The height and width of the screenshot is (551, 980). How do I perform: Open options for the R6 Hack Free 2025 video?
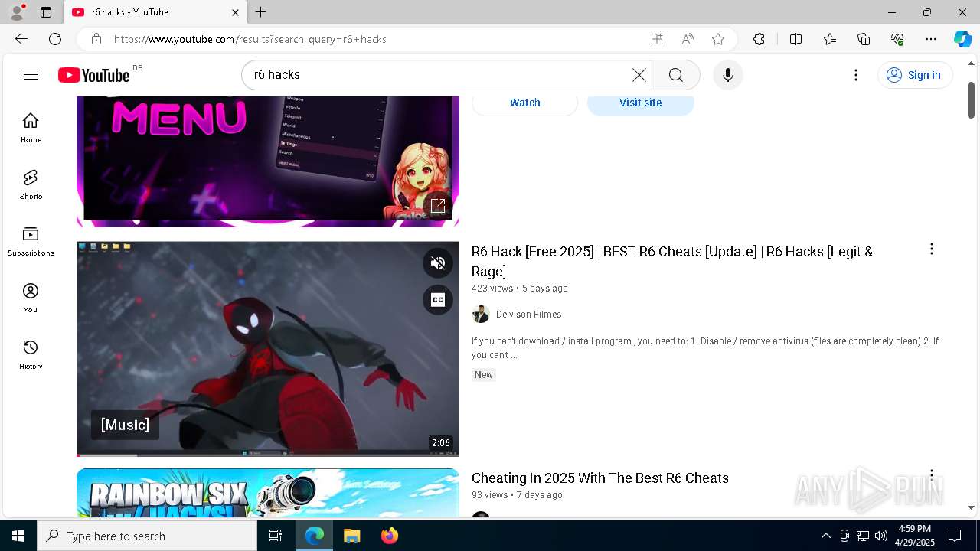931,249
